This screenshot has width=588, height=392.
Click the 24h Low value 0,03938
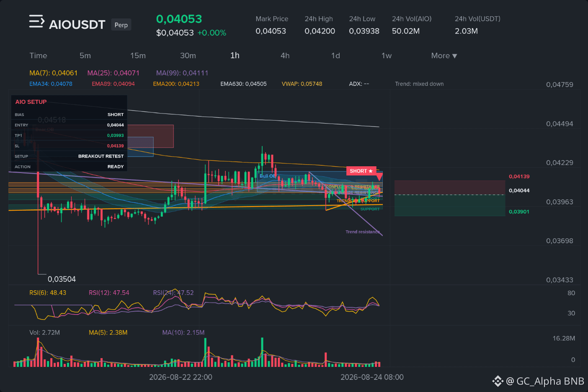pyautogui.click(x=364, y=31)
